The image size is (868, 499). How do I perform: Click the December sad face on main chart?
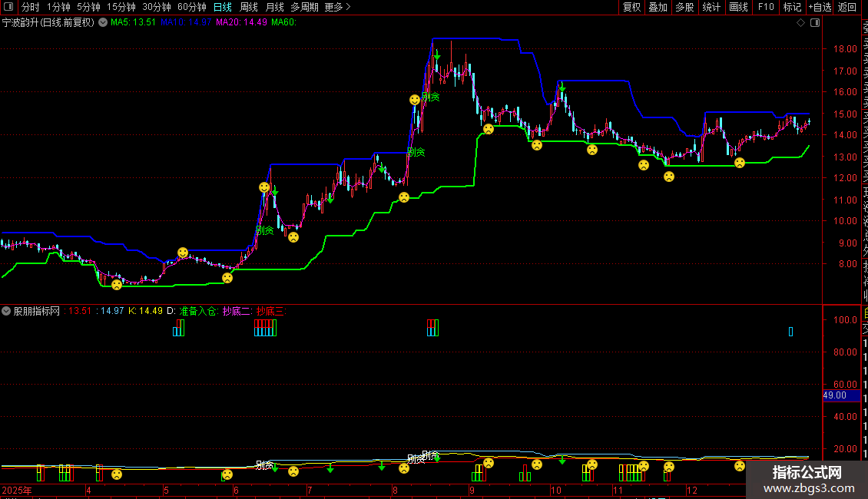point(740,163)
